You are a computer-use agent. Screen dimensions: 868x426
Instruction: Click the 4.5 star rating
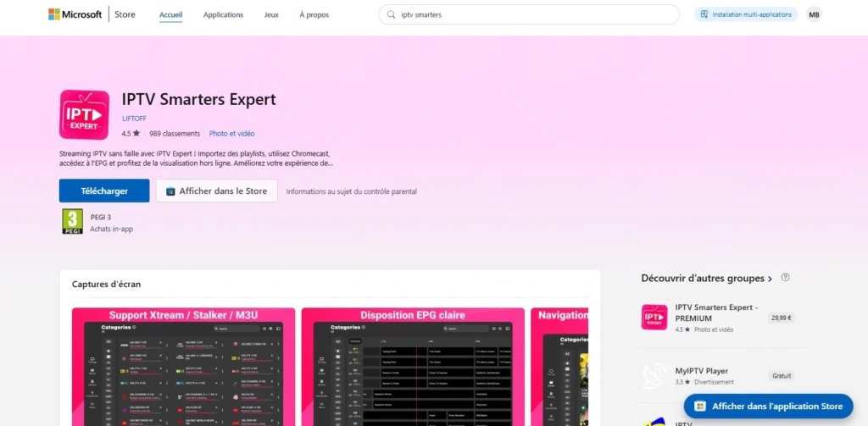[131, 133]
